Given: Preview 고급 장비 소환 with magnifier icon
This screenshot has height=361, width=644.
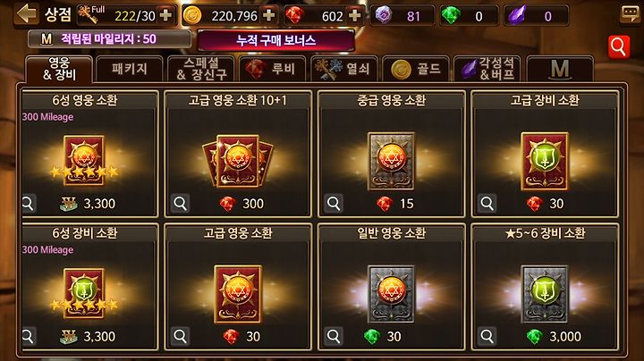Looking at the screenshot, I should pyautogui.click(x=487, y=203).
